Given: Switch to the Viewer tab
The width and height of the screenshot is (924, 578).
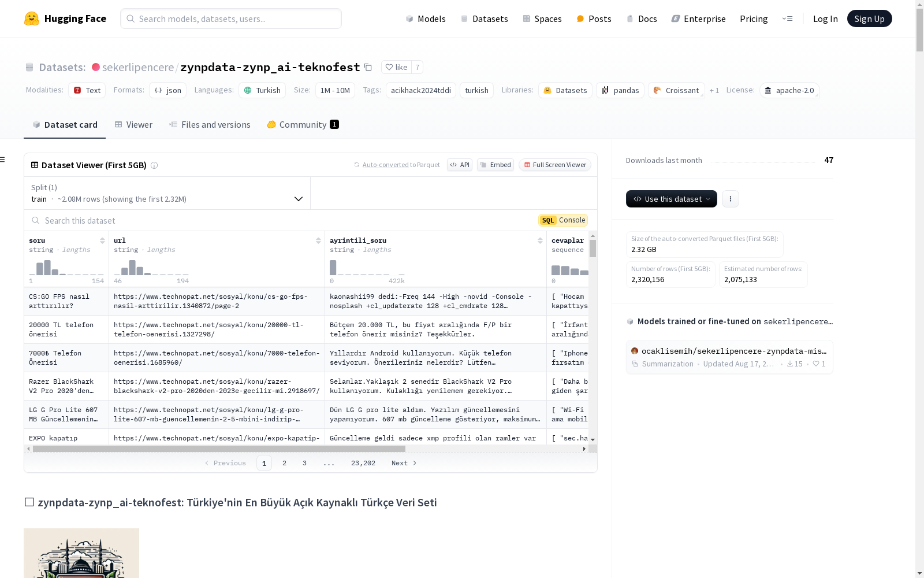Looking at the screenshot, I should pos(133,125).
